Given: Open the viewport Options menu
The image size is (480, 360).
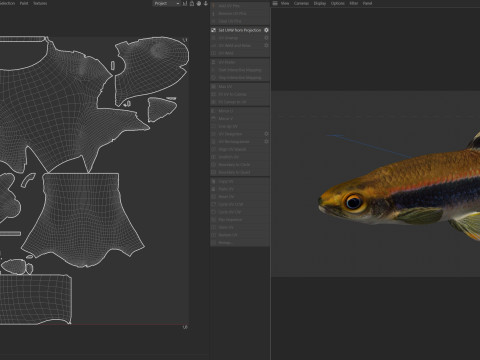Looking at the screenshot, I should [338, 3].
